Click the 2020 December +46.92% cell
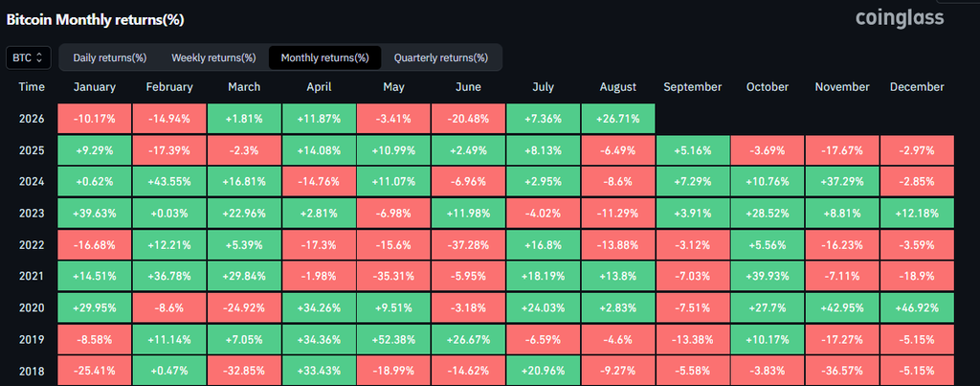Screen dimensions: 980x386 pyautogui.click(x=918, y=307)
